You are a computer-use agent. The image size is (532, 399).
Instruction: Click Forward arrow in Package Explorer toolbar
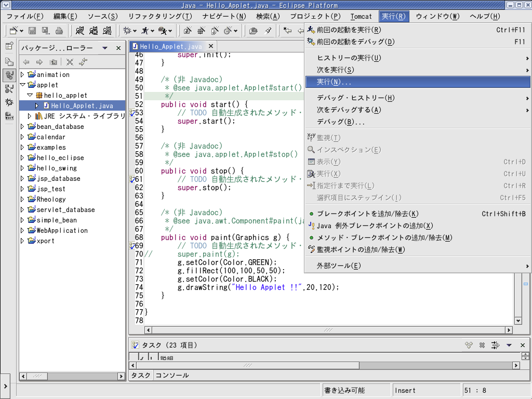pyautogui.click(x=39, y=62)
